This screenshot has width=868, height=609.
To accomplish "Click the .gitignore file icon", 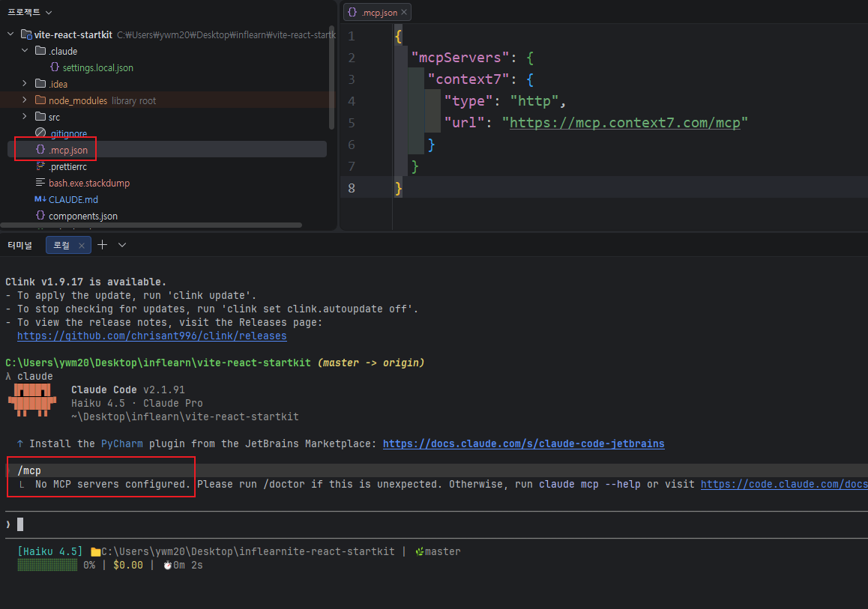I will pos(40,133).
